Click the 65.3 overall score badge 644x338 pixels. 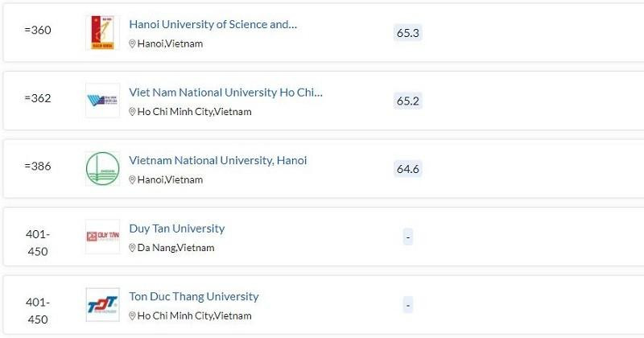click(x=408, y=33)
